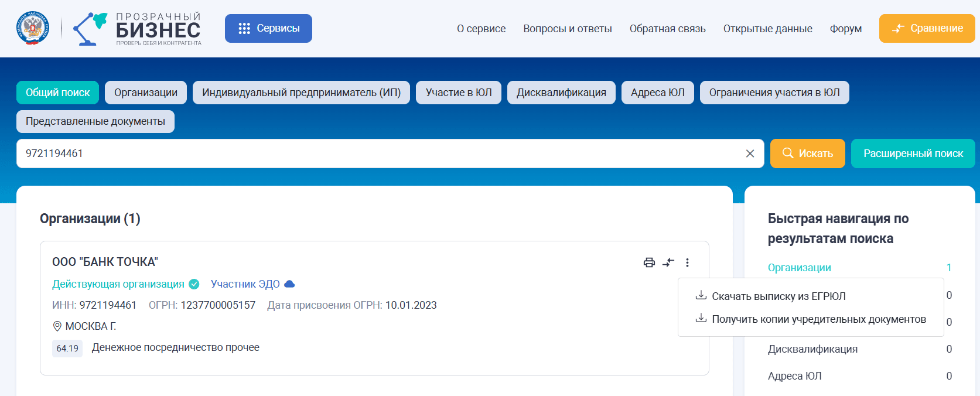Open ООО "БАНК ТОЧКА" organization card title
Screen dimensions: 980x396
coord(105,262)
